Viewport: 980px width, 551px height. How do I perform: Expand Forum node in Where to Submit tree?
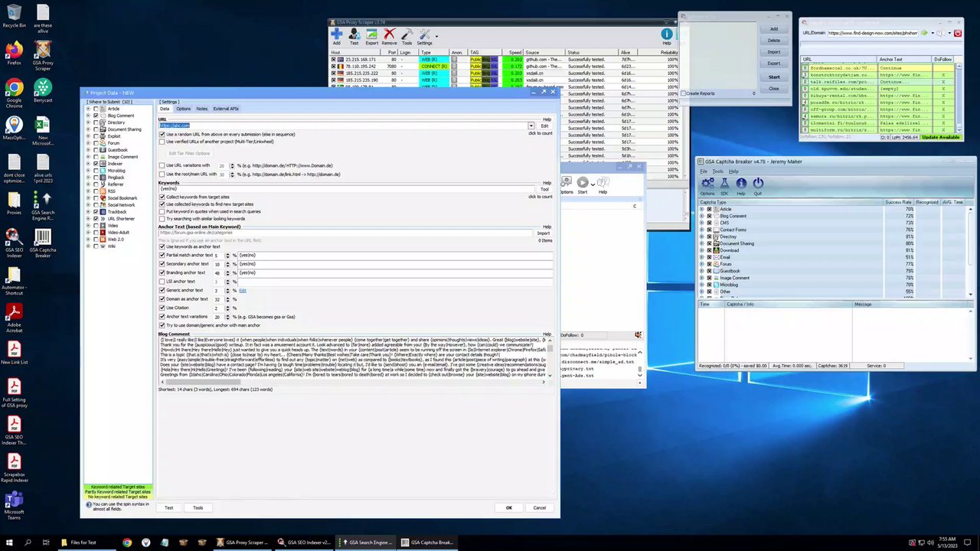[x=88, y=143]
